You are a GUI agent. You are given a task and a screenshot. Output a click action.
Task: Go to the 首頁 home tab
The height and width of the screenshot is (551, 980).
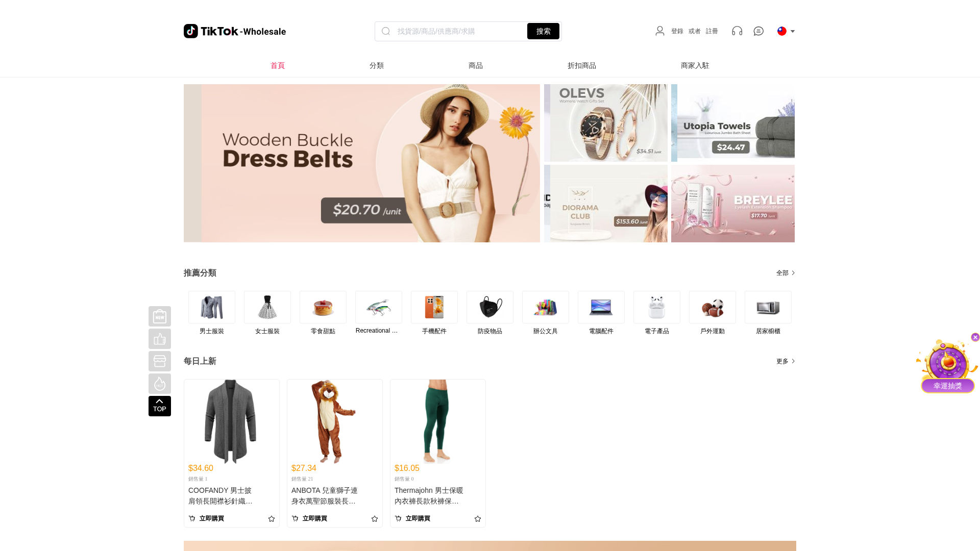[x=278, y=65]
